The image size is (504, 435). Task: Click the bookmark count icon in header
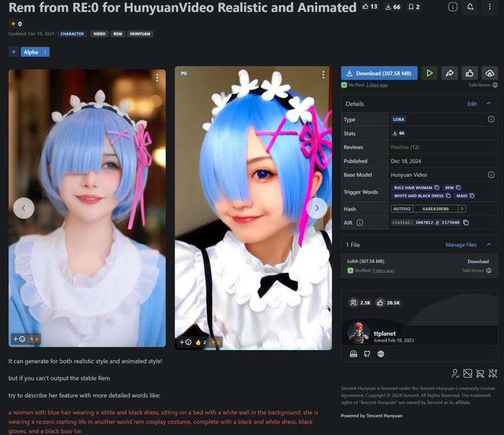[x=414, y=7]
